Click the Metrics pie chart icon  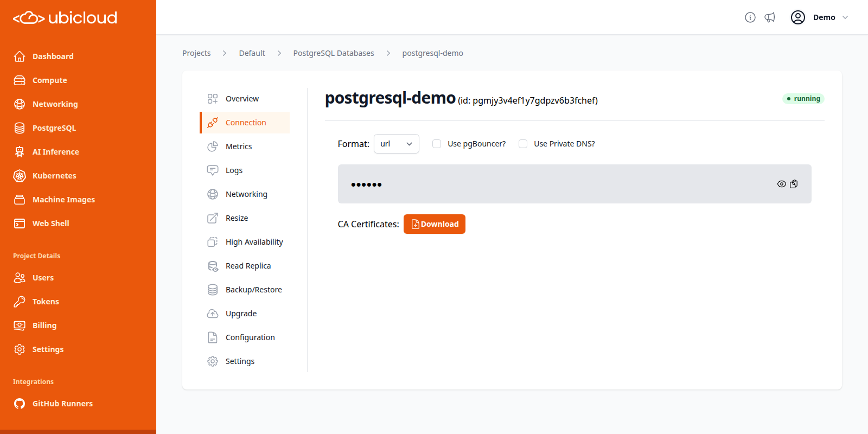[213, 146]
